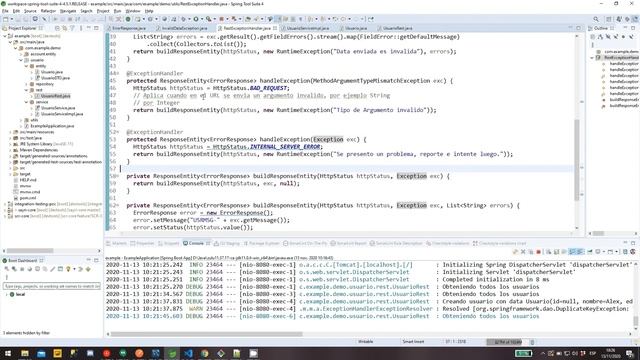
Task: Select UsuarioServiceImpl.java in Project Explorer
Action: 62,114
